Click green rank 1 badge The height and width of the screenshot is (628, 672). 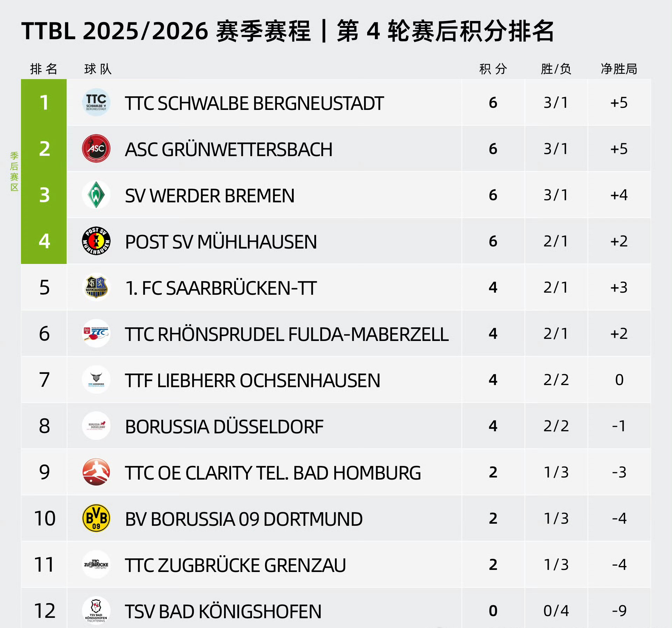pos(44,102)
